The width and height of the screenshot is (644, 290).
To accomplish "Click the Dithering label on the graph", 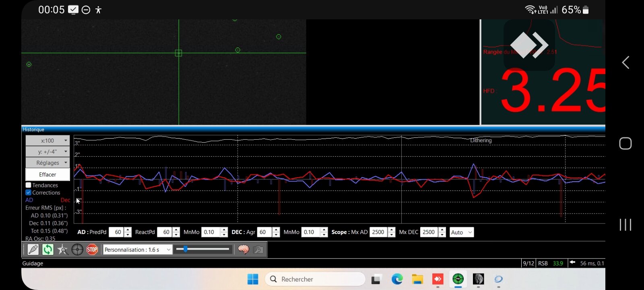I will [x=481, y=141].
